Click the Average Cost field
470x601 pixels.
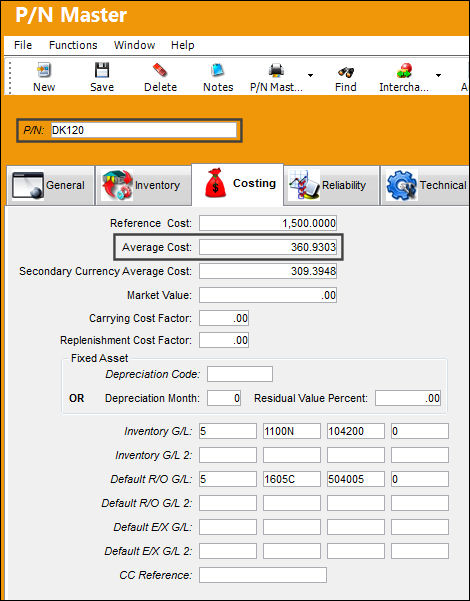268,247
